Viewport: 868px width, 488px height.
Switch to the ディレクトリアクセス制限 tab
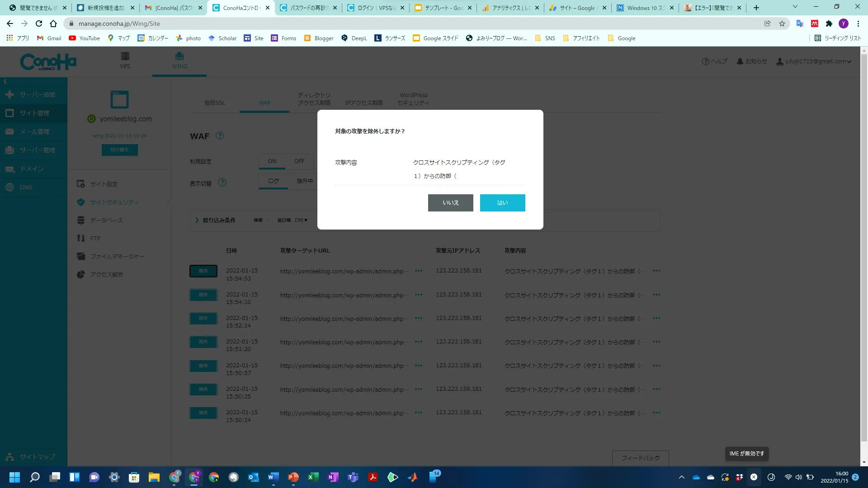click(x=314, y=99)
